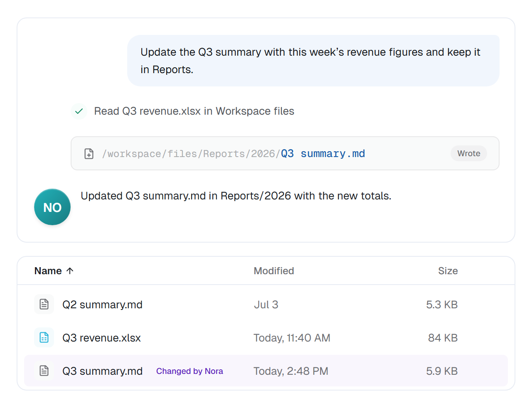Click the Q2 summary.md document icon
Screen dimensions: 532x408
pos(44,305)
